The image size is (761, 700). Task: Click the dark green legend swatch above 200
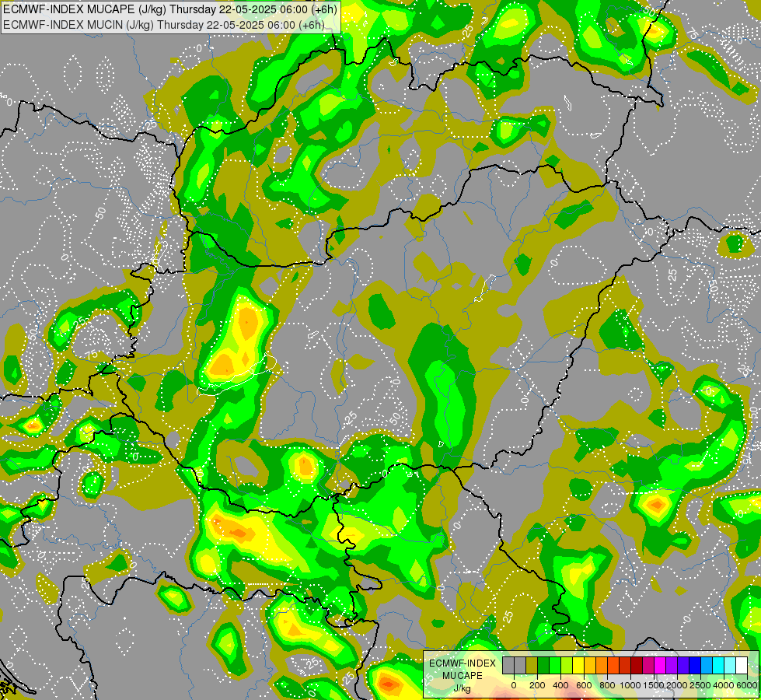click(x=543, y=665)
